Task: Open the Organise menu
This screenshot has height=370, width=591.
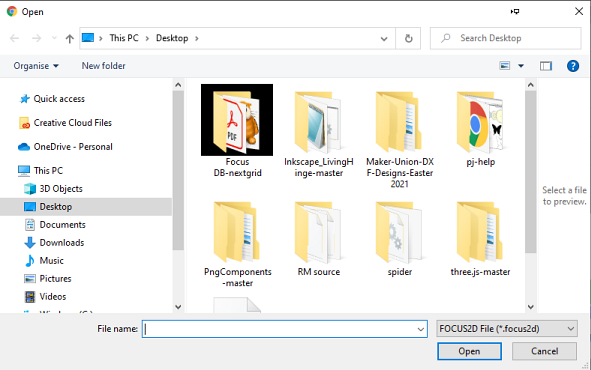Action: (x=36, y=66)
